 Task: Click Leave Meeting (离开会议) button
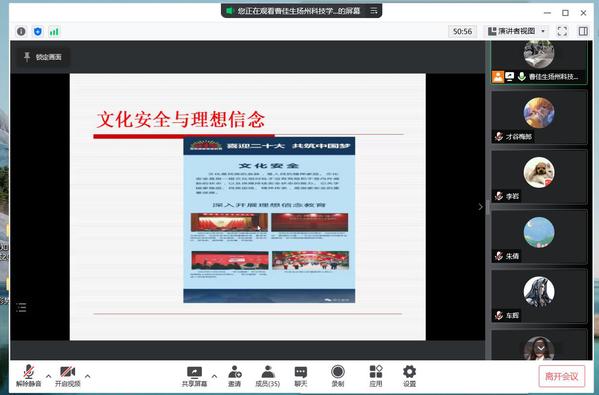tap(562, 376)
